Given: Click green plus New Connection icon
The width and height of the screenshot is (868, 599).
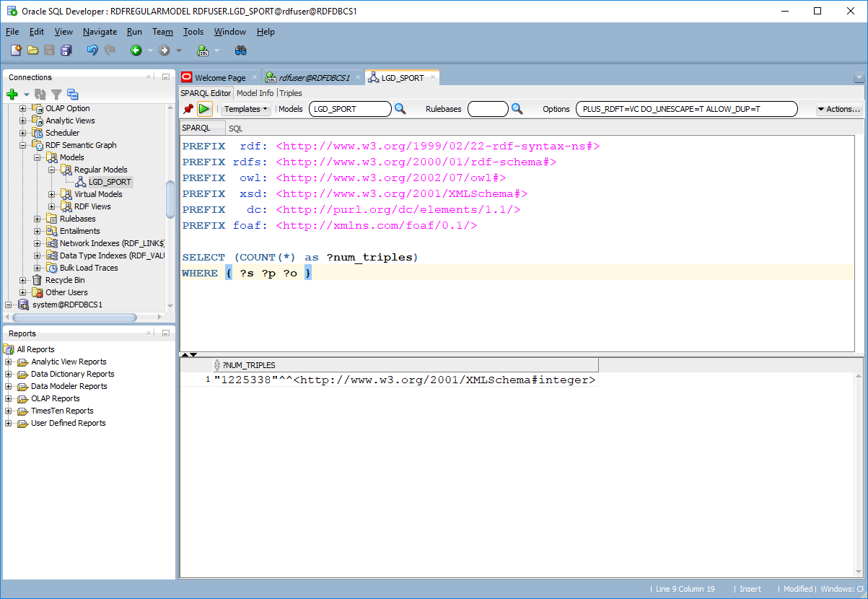Looking at the screenshot, I should [12, 95].
